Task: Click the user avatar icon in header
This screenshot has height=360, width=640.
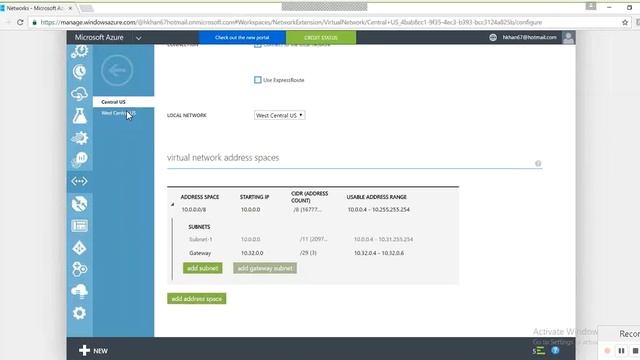Action: point(568,38)
